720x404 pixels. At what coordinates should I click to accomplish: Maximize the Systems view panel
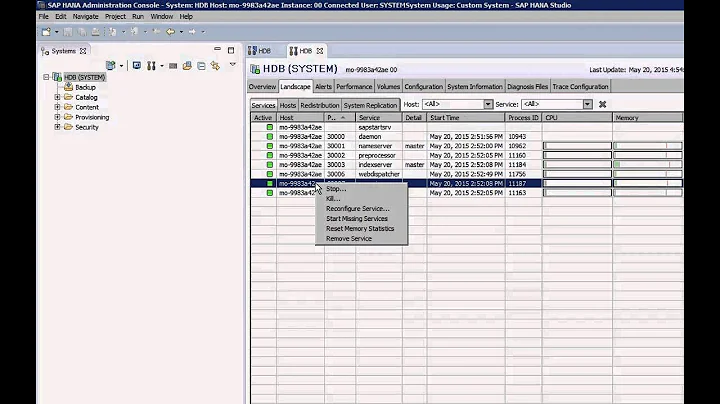click(231, 50)
